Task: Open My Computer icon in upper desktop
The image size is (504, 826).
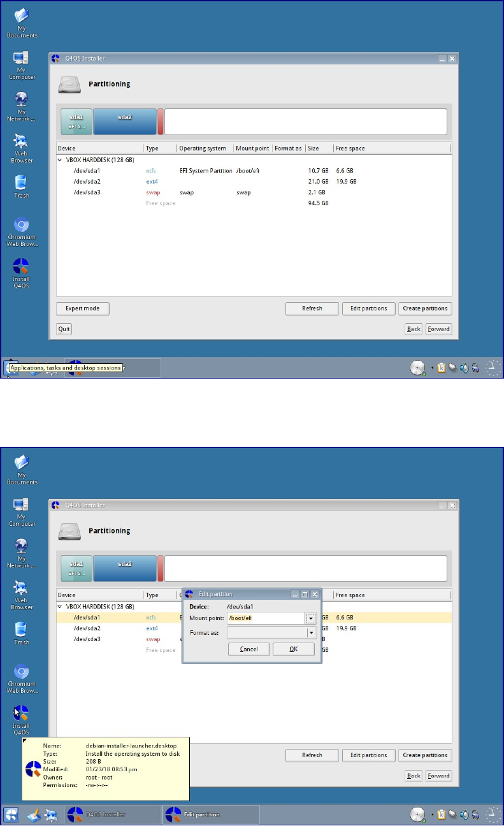Action: pyautogui.click(x=22, y=65)
